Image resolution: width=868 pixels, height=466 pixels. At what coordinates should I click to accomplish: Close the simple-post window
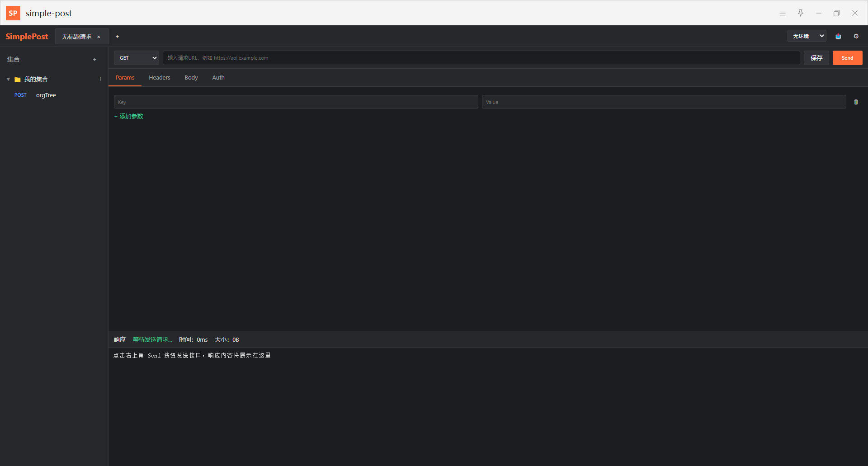855,13
